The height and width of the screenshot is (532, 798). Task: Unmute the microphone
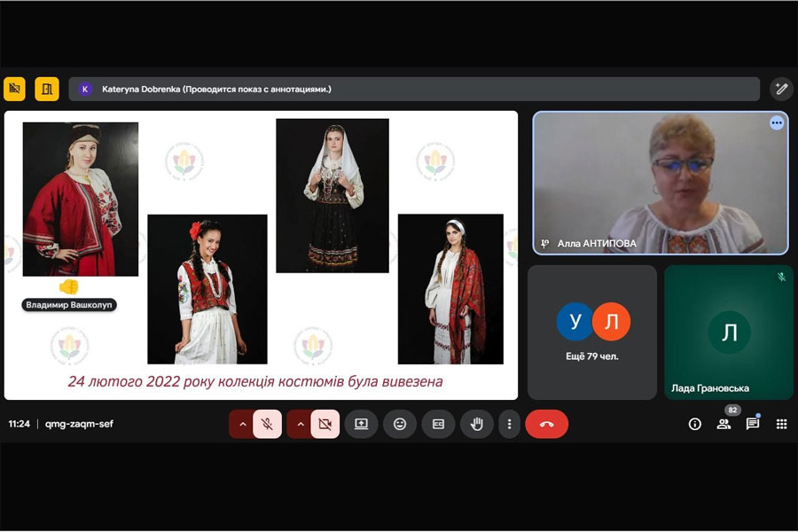click(267, 424)
